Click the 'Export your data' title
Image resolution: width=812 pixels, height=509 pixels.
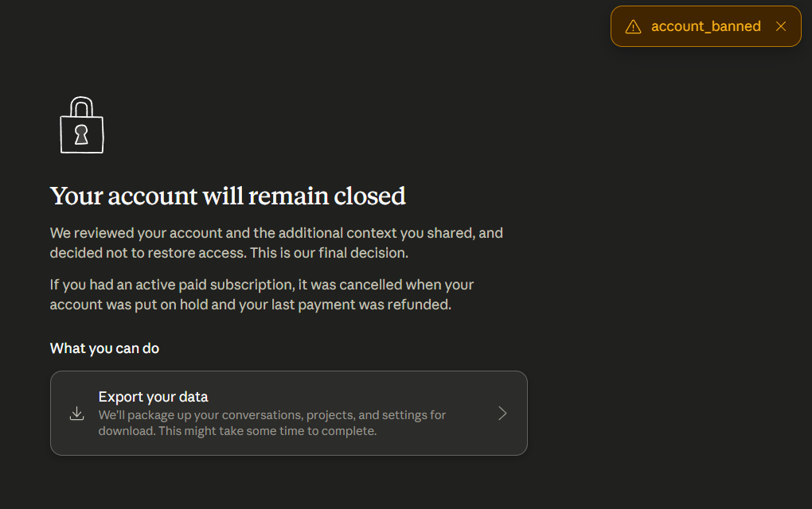tap(154, 397)
